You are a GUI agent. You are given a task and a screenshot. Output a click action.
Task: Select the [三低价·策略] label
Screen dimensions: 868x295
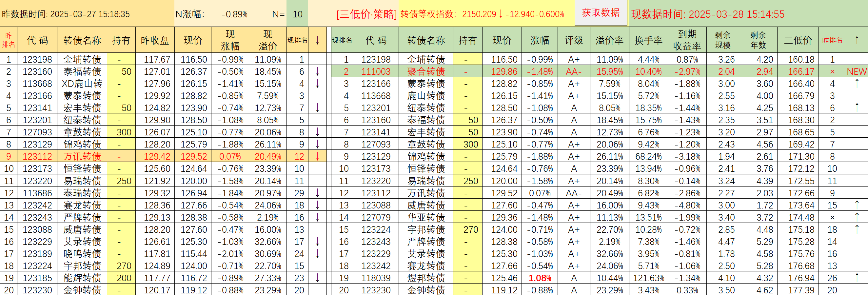(x=366, y=14)
